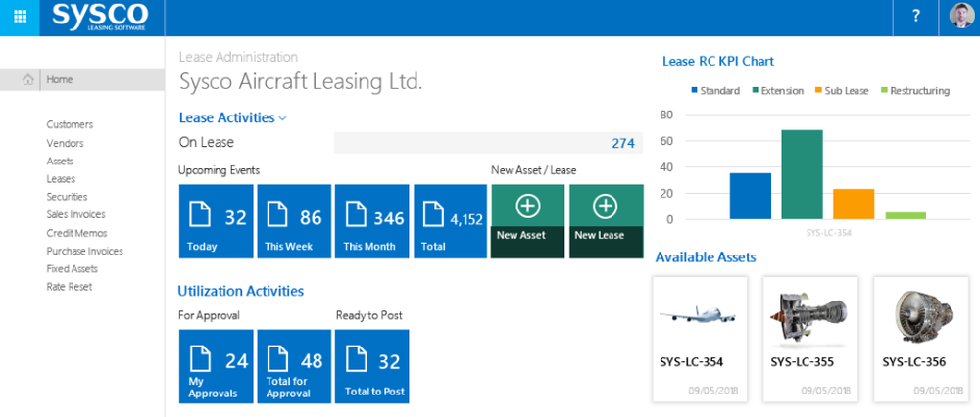This screenshot has height=417, width=980.
Task: Click the Lease Activities heading
Action: pyautogui.click(x=227, y=117)
